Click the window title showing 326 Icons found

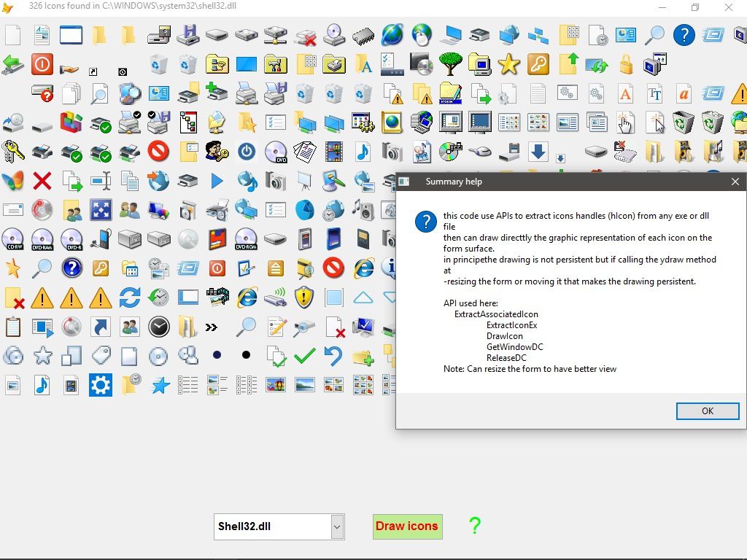(x=133, y=6)
